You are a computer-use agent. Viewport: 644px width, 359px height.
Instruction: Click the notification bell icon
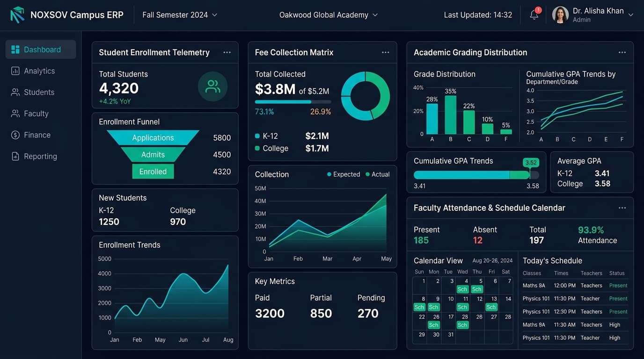pyautogui.click(x=534, y=14)
